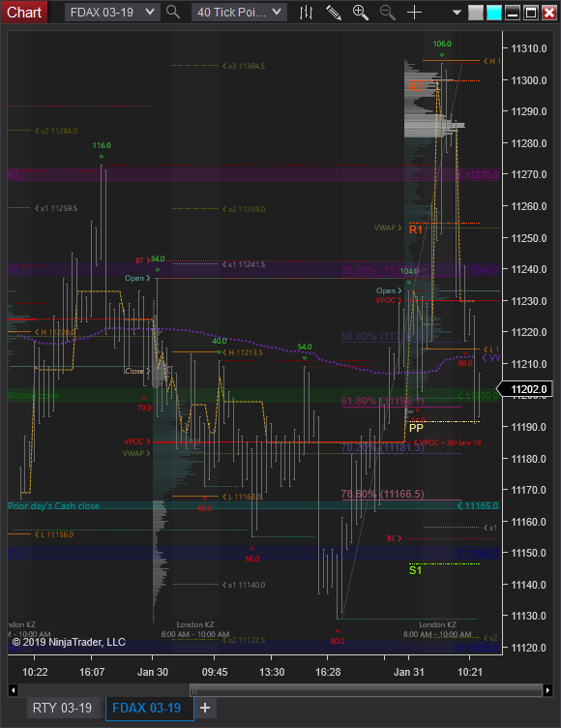Screen dimensions: 561x728
Task: Click the gray window link swatch
Action: click(x=476, y=13)
